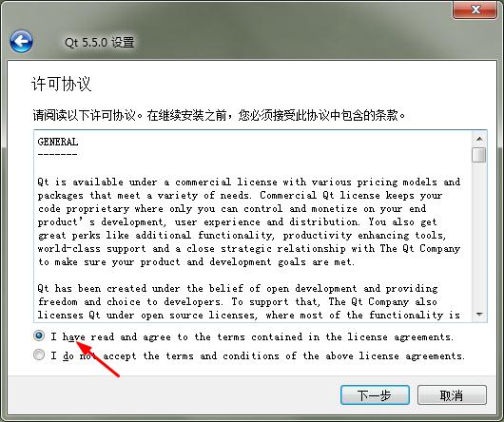
Task: Select the do not accept radio button
Action: point(39,355)
